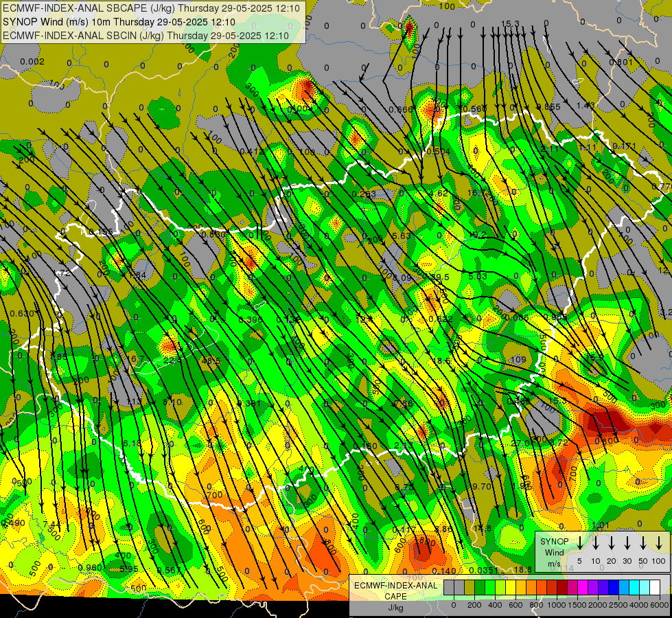This screenshot has height=618, width=672.
Task: Click the m/s unit in wind legend
Action: coord(554,564)
